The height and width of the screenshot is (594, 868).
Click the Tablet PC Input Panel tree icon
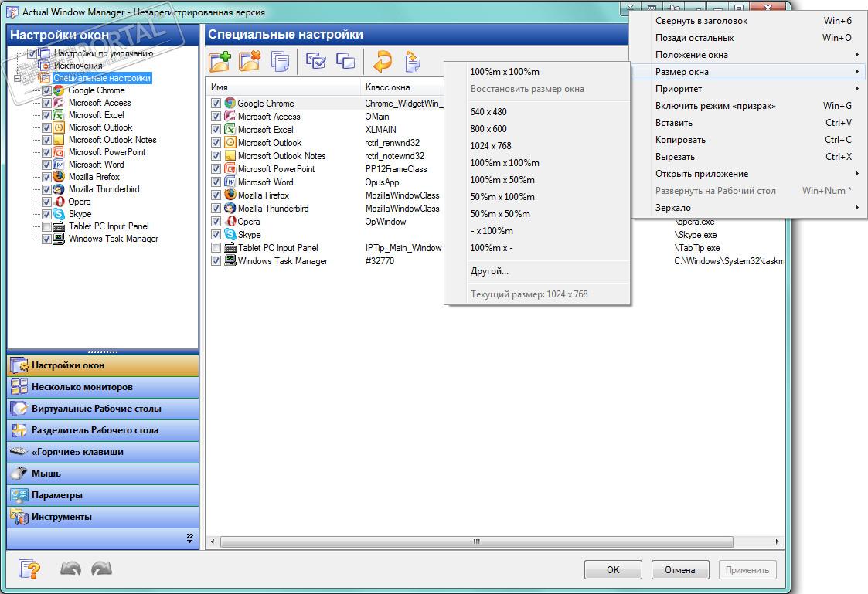[x=59, y=227]
